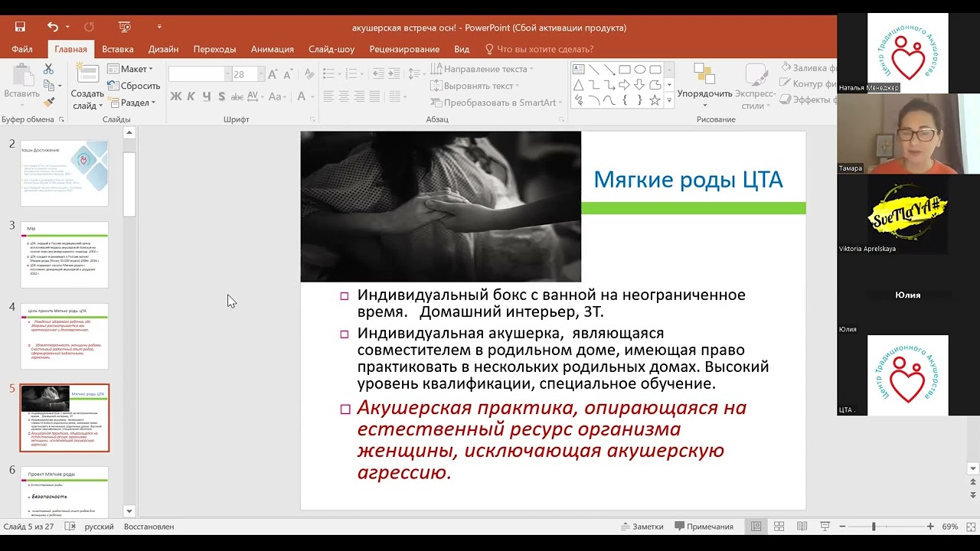This screenshot has width=980, height=551.
Task: Increase font size with the large A icon
Action: coord(275,74)
